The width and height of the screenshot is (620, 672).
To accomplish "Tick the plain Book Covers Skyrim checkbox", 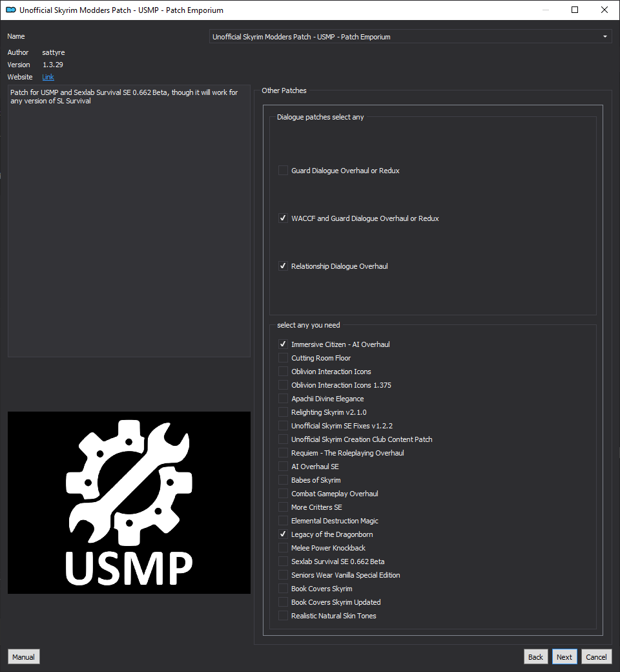I will pos(283,589).
